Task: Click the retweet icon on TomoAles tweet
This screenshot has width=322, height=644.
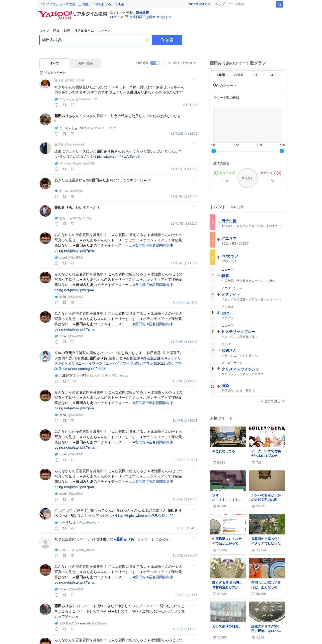Action: (64, 381)
